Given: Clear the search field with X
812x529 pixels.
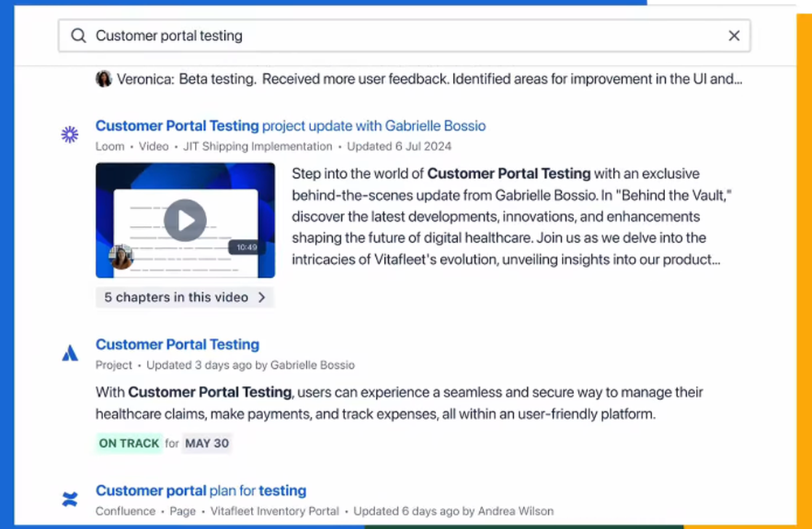Looking at the screenshot, I should tap(734, 36).
